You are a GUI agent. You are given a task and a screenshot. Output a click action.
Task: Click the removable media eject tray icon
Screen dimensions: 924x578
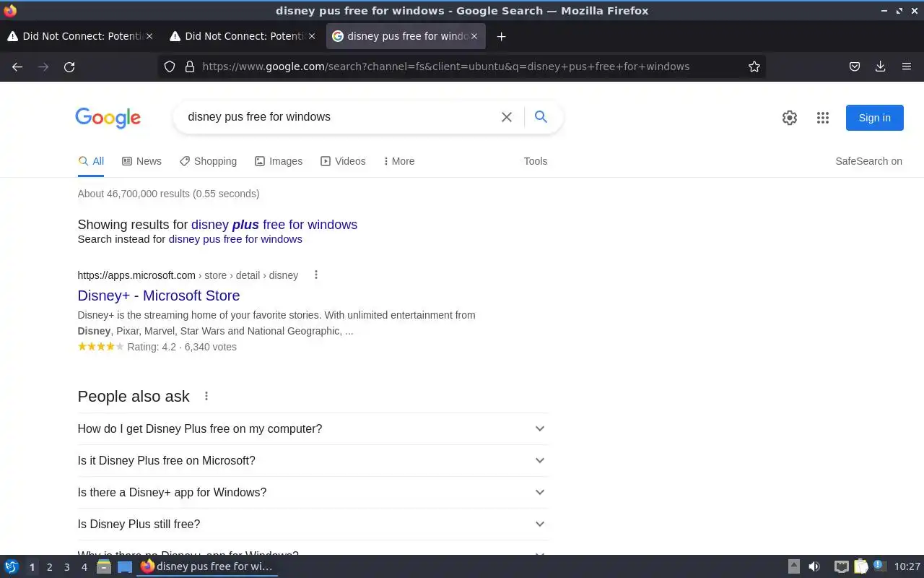tap(794, 566)
